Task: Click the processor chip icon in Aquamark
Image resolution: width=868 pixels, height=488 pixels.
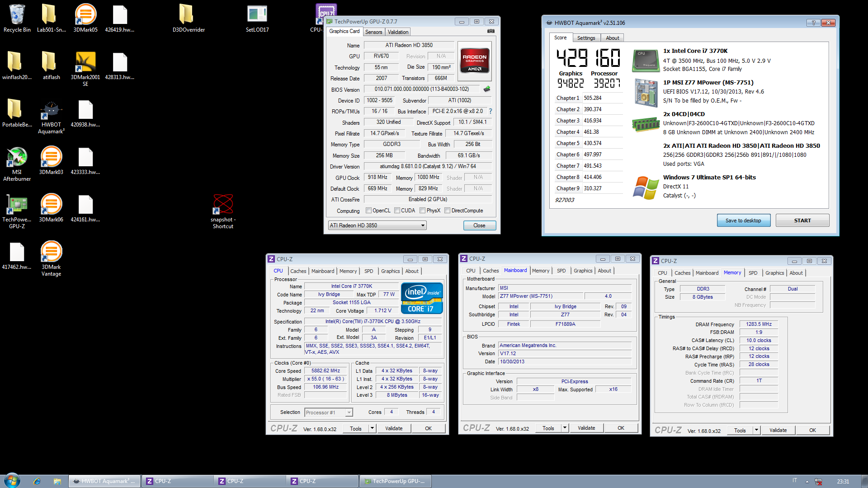Action: [646, 61]
